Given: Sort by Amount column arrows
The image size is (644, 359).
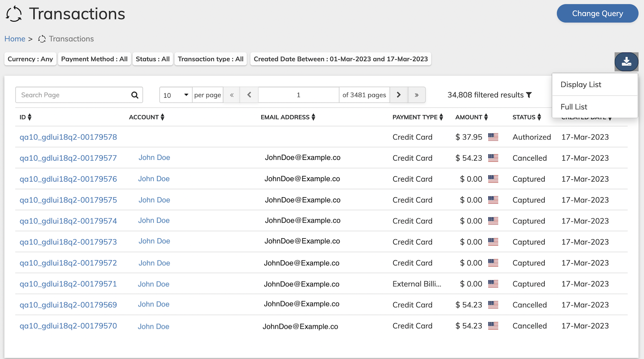Looking at the screenshot, I should pos(486,117).
